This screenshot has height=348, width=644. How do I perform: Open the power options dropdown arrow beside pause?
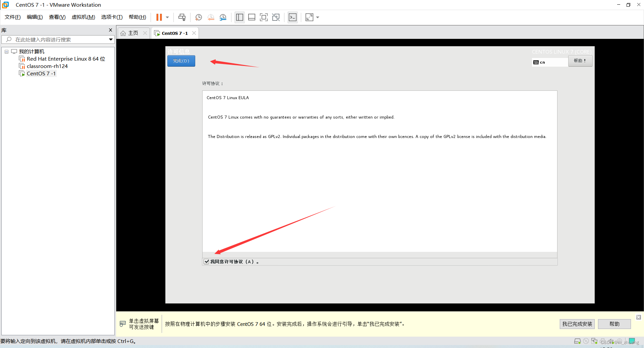click(167, 17)
